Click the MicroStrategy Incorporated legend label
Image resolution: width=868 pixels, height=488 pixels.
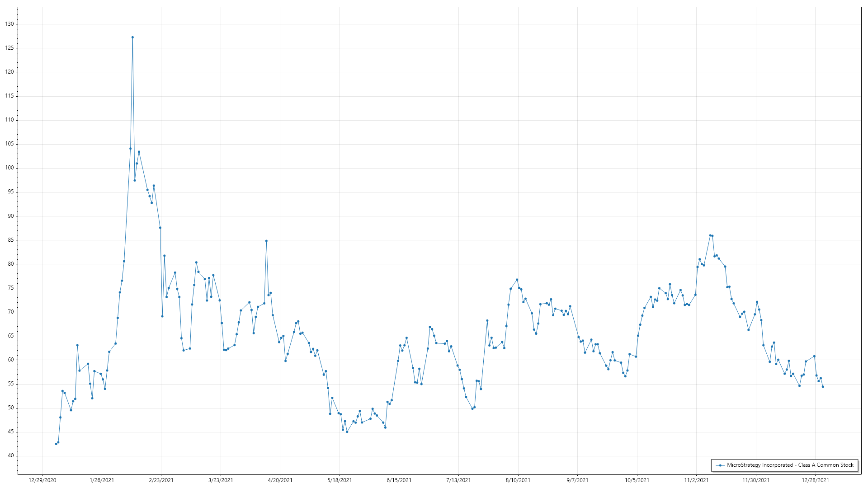tap(790, 465)
